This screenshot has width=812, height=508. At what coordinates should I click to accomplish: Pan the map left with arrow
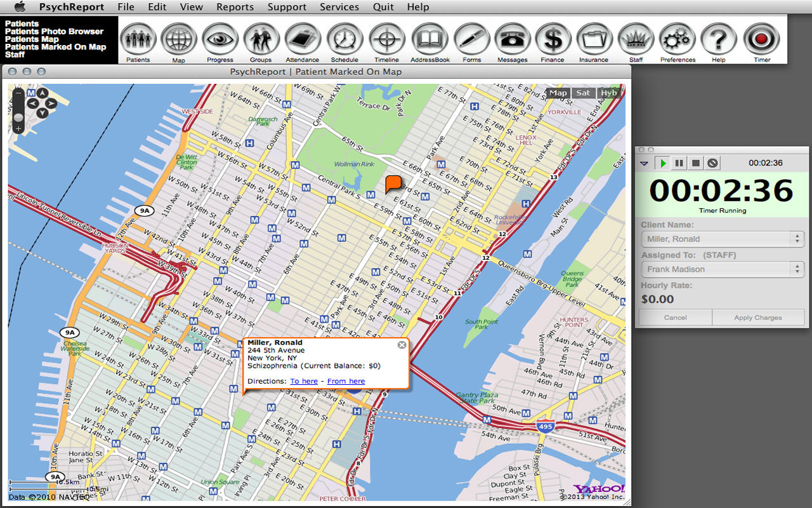tap(32, 103)
